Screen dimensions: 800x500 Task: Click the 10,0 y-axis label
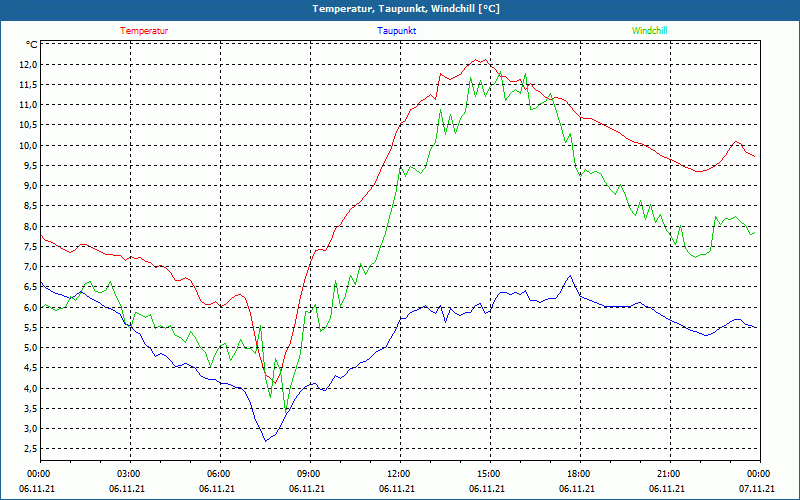pyautogui.click(x=28, y=145)
